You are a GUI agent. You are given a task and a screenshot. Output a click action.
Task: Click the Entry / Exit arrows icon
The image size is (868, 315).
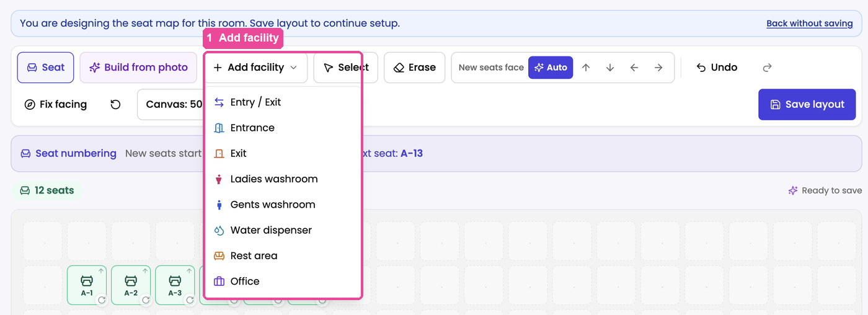[x=219, y=102]
